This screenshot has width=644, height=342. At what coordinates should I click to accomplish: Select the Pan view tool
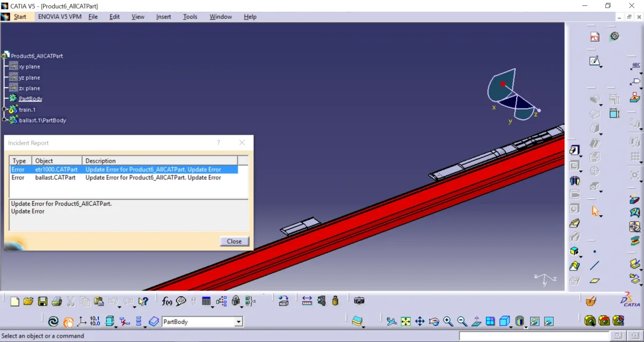coord(420,322)
